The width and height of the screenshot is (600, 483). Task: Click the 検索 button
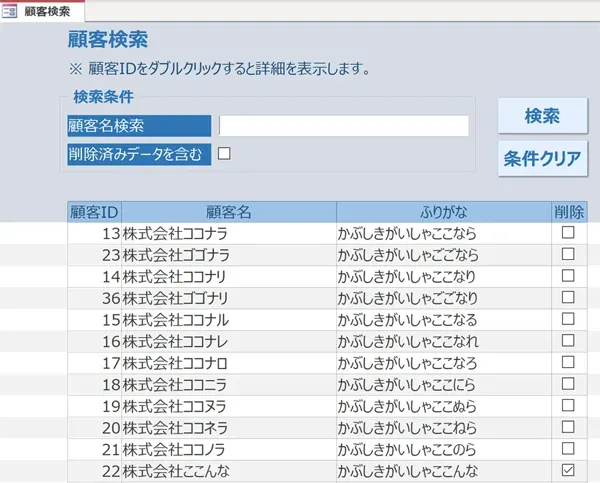(x=541, y=115)
